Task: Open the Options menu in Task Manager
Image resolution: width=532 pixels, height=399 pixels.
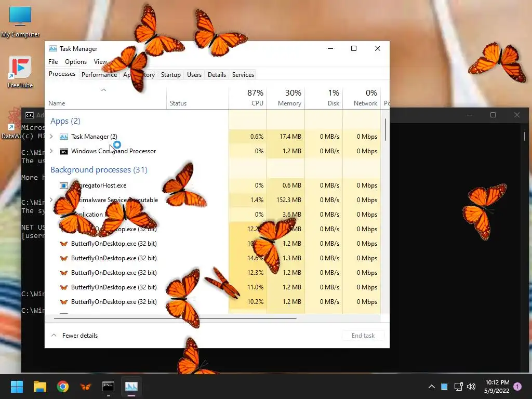Action: pyautogui.click(x=76, y=62)
